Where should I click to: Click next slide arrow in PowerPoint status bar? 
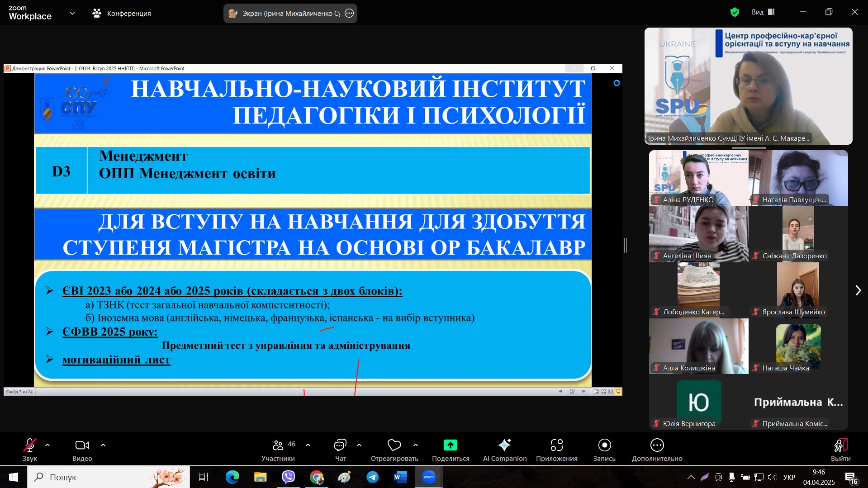pos(583,392)
